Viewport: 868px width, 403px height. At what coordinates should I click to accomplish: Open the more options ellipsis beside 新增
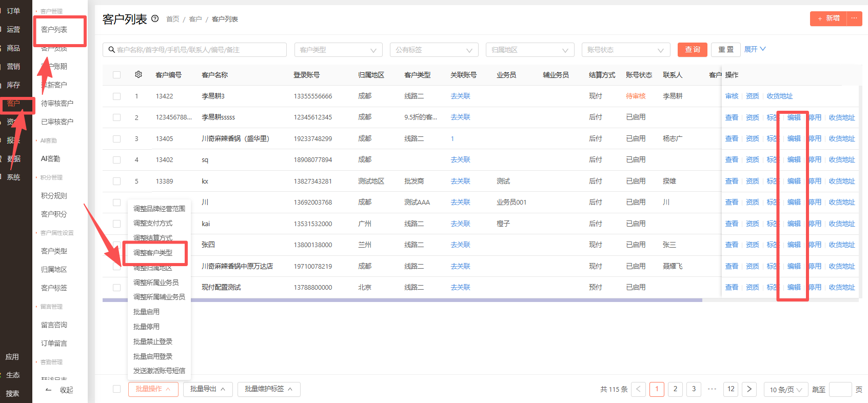[854, 18]
